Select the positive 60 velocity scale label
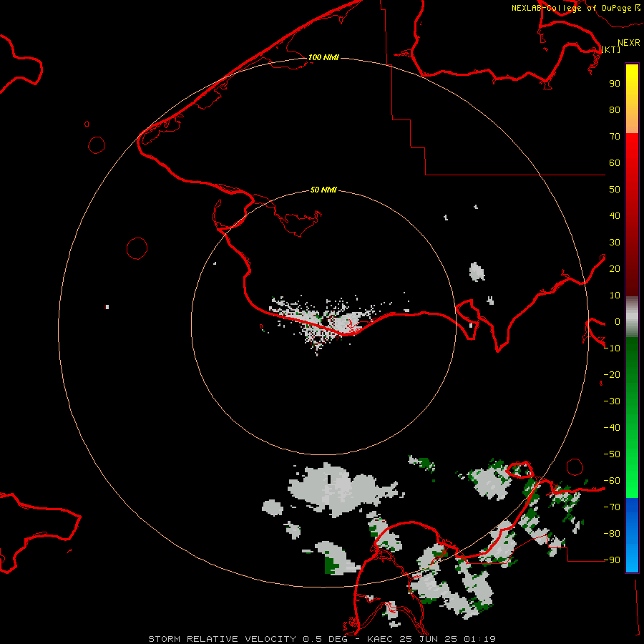Screen dimensions: 644x644 [615, 162]
